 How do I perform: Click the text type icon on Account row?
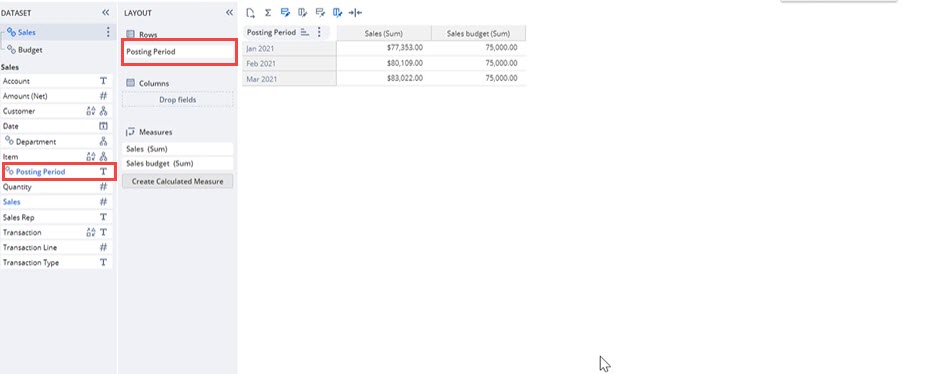click(103, 81)
